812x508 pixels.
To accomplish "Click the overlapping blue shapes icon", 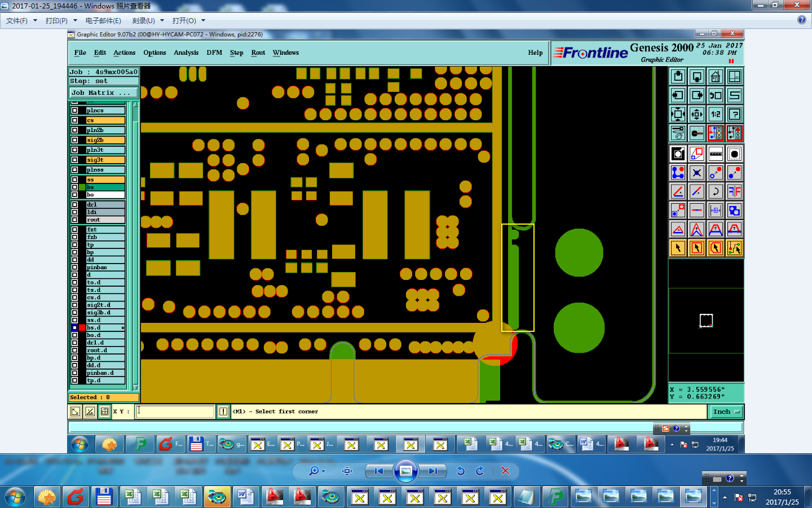I will point(734,211).
